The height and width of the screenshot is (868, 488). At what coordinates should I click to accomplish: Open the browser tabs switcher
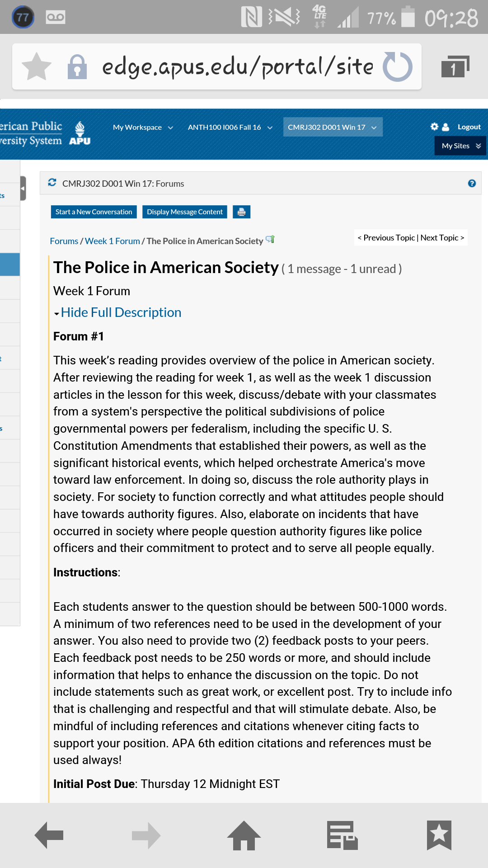coord(455,67)
